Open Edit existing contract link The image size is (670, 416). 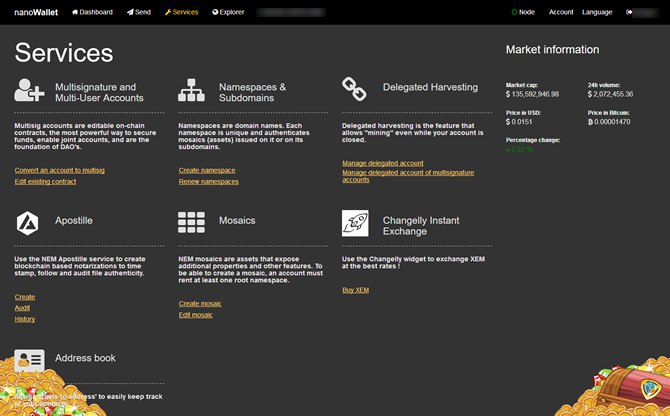(45, 181)
